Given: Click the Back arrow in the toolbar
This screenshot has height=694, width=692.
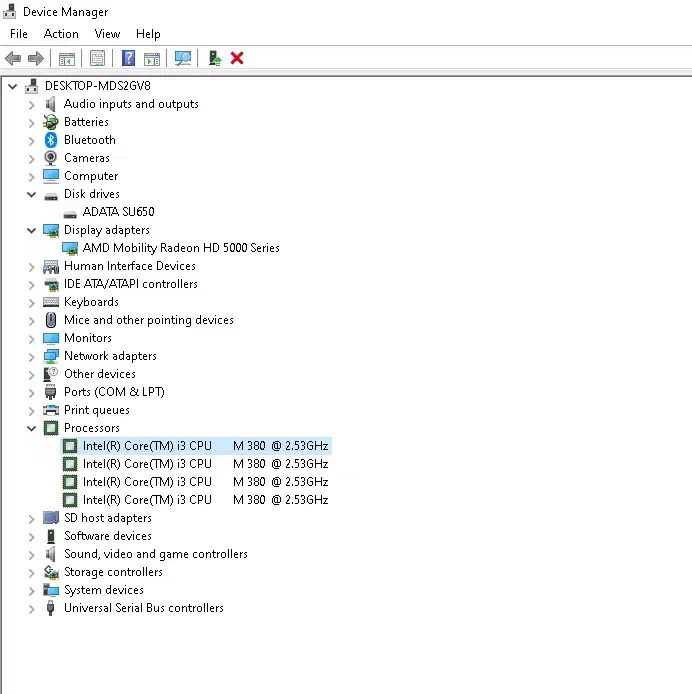Looking at the screenshot, I should 13,58.
